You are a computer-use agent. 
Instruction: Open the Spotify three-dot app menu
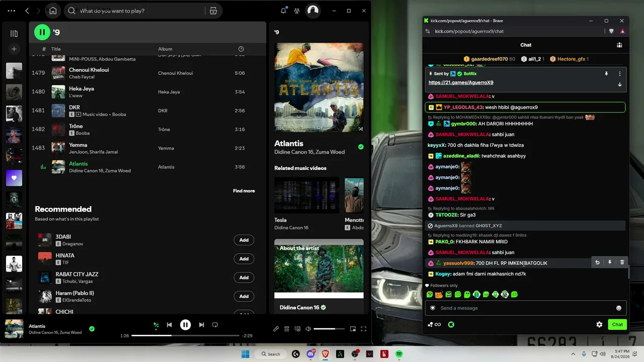[x=12, y=11]
